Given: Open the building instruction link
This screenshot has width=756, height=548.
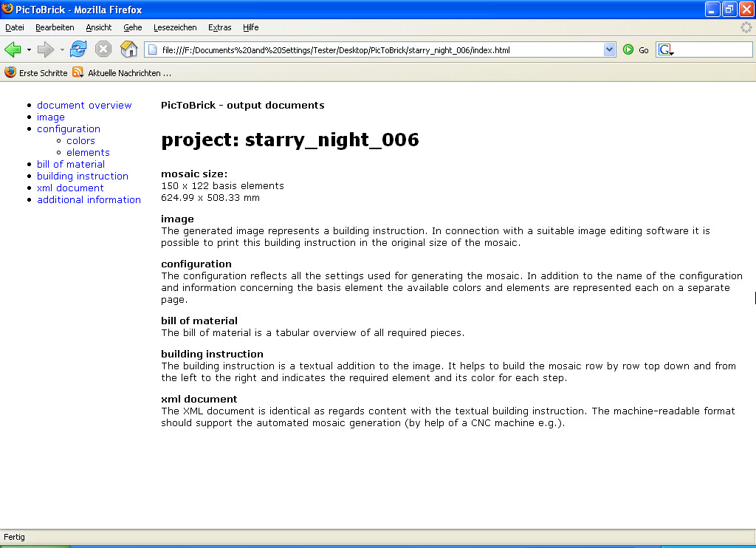Looking at the screenshot, I should [83, 176].
